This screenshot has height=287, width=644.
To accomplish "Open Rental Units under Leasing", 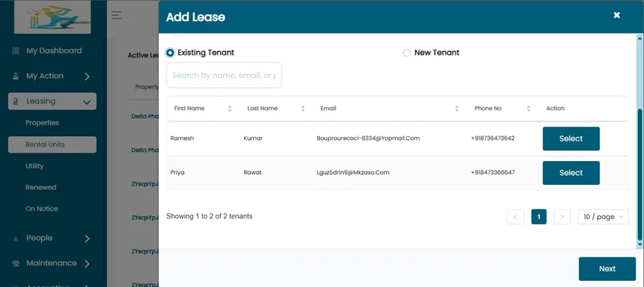I will coord(52,145).
